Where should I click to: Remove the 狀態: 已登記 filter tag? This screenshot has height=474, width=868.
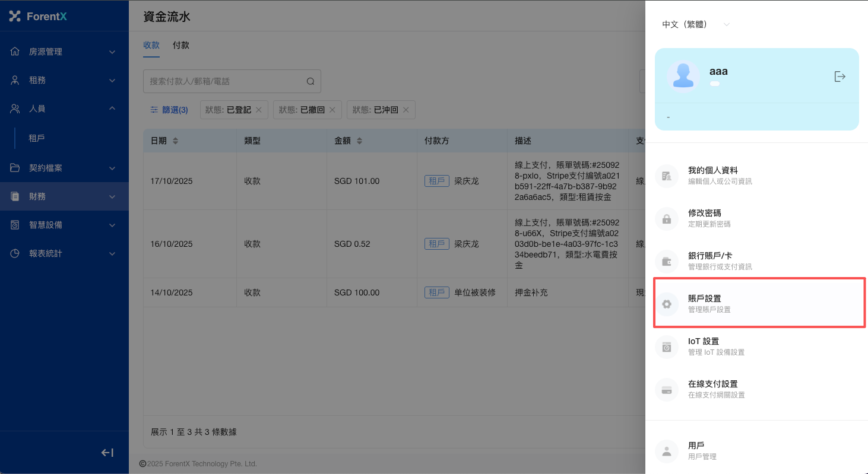[x=258, y=110]
